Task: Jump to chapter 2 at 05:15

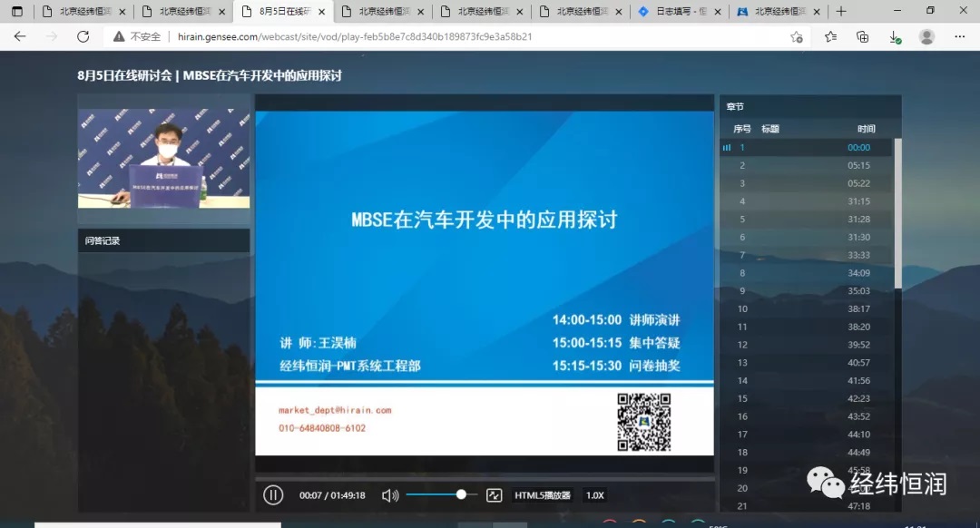Action: pos(807,166)
